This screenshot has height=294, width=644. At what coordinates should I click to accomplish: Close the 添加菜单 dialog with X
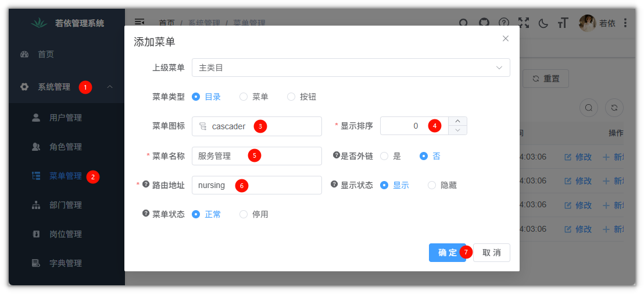(x=506, y=38)
